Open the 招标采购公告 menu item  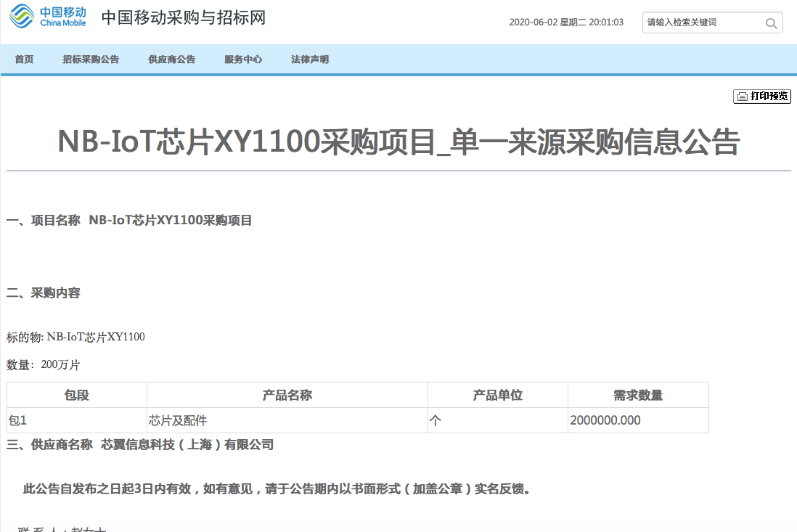point(91,60)
